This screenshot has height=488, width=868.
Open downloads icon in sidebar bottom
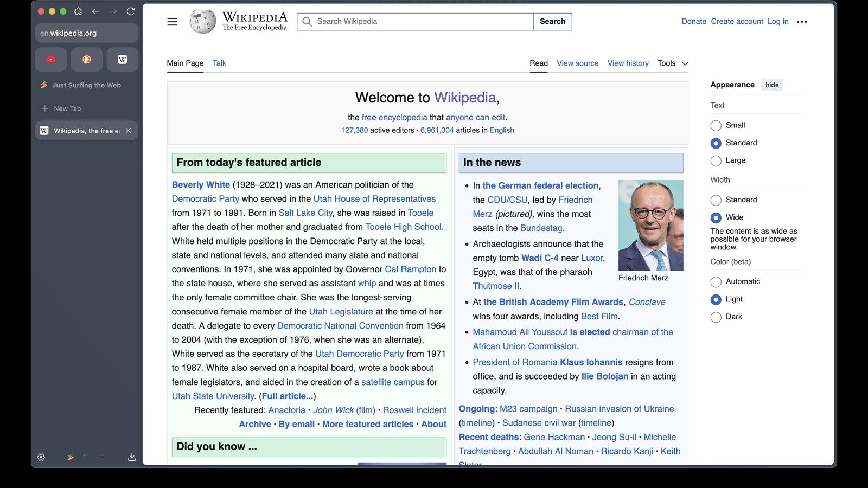point(132,457)
